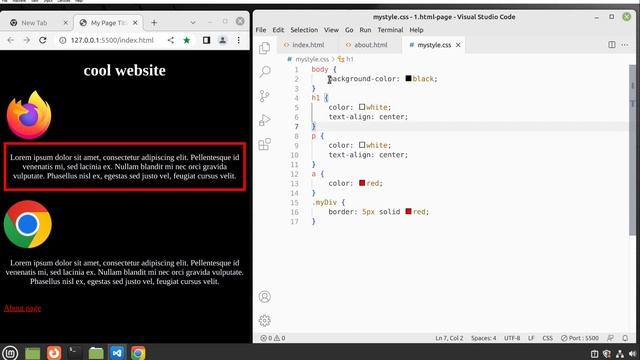Change indentation via Spaces: 4
Image resolution: width=640 pixels, height=360 pixels.
pyautogui.click(x=484, y=338)
